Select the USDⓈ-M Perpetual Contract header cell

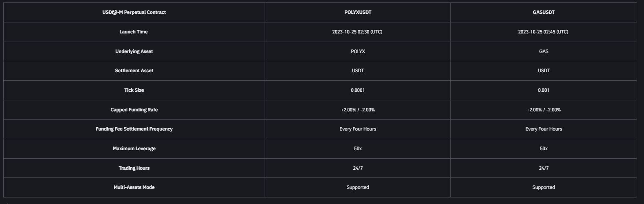134,12
